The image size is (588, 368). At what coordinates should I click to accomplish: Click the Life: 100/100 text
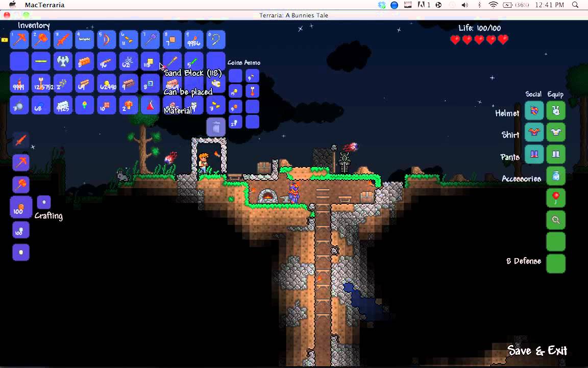(x=480, y=28)
